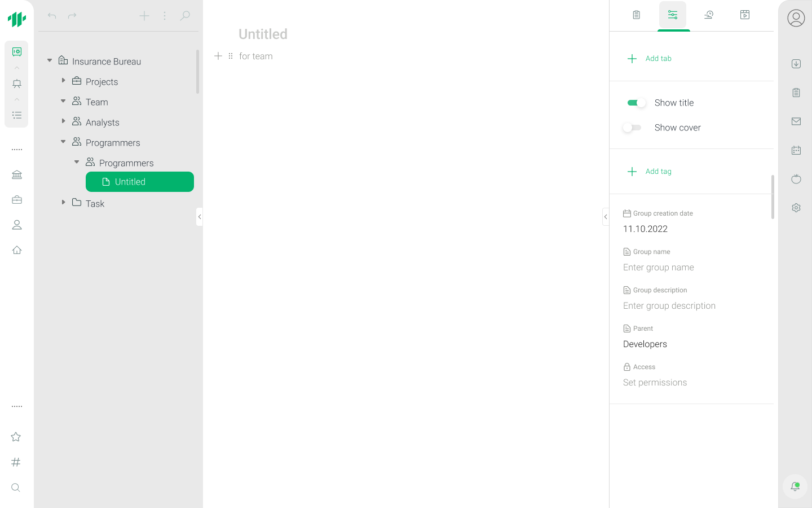The width and height of the screenshot is (812, 508).
Task: Open the user profile avatar icon
Action: 796,18
